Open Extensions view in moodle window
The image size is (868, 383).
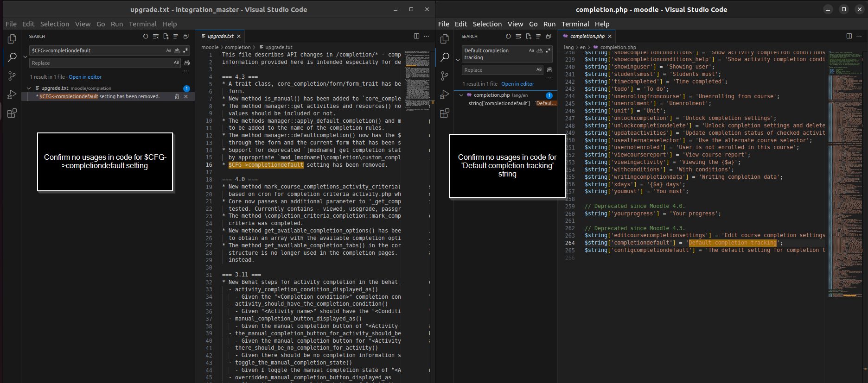pyautogui.click(x=445, y=113)
